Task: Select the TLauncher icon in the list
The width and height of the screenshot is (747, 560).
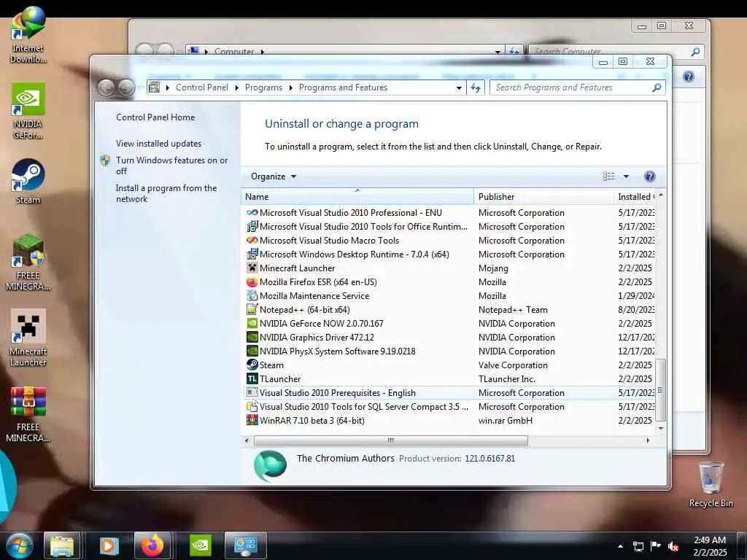Action: (252, 379)
